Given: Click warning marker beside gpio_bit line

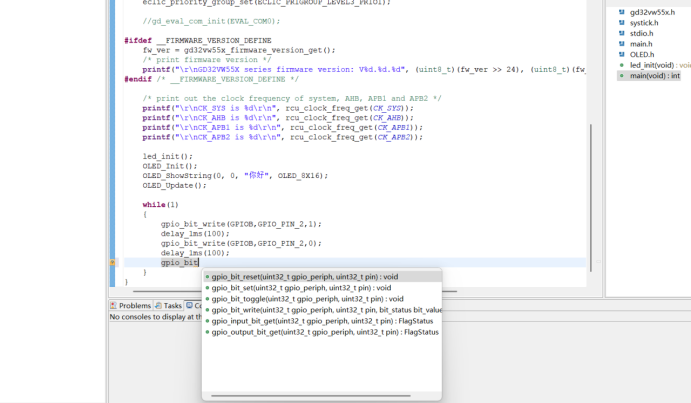Looking at the screenshot, I should (112, 263).
